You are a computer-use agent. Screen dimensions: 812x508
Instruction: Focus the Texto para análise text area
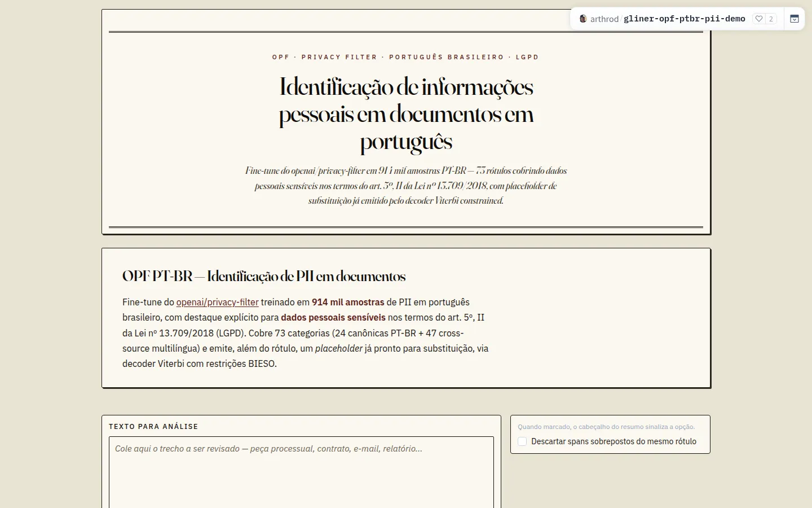point(301,472)
